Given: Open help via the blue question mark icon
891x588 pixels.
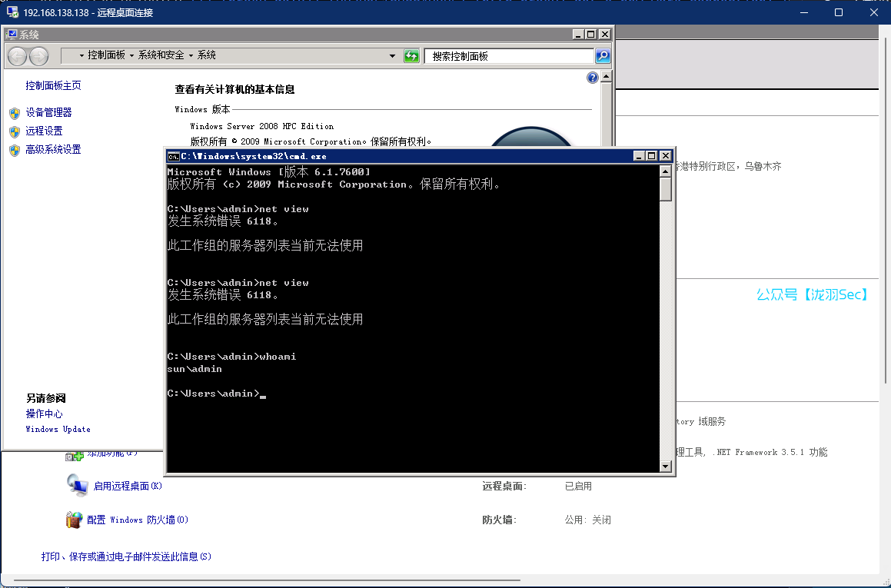Looking at the screenshot, I should click(x=592, y=77).
